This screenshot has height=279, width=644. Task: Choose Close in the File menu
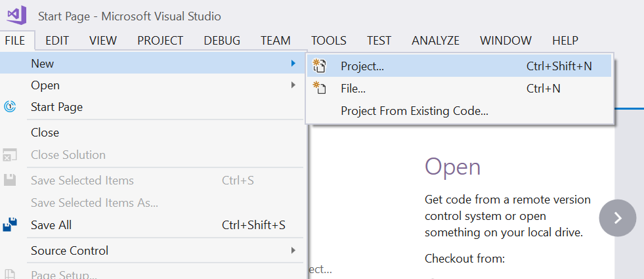click(152, 133)
